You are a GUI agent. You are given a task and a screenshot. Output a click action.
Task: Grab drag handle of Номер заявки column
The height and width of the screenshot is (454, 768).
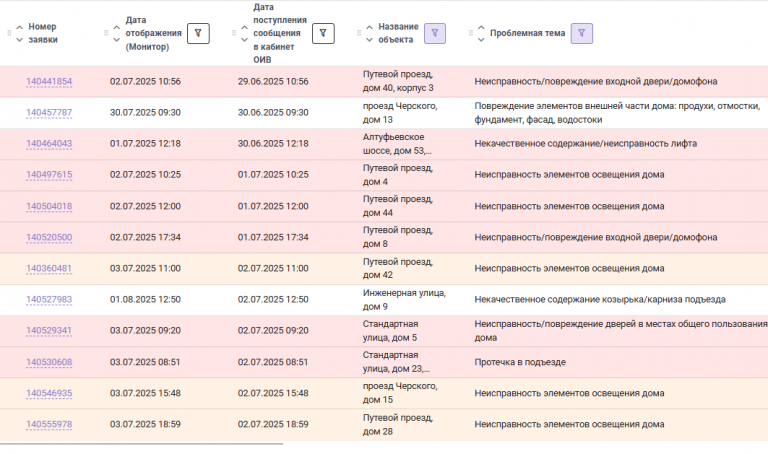[9, 33]
